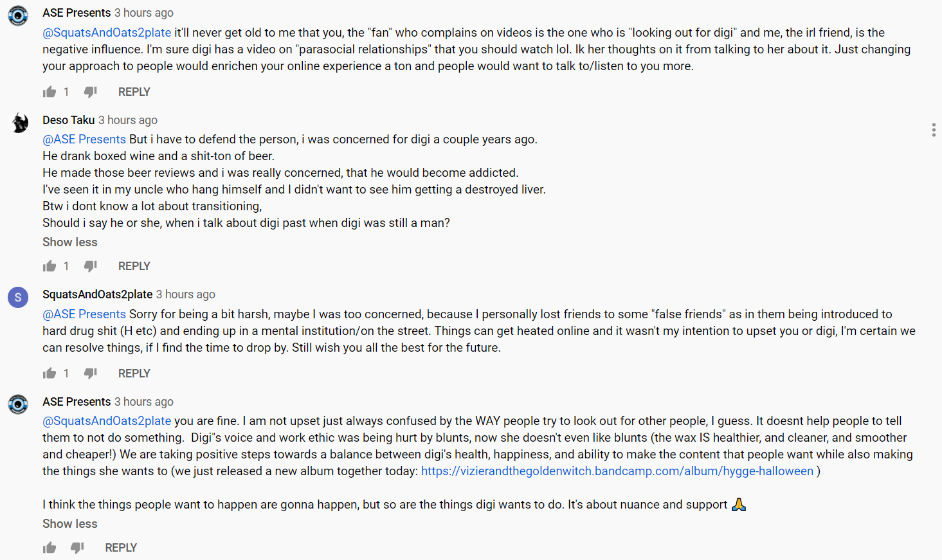Reply to SquatsAndOats2plate's comment
Viewport: 942px width, 560px height.
click(134, 374)
